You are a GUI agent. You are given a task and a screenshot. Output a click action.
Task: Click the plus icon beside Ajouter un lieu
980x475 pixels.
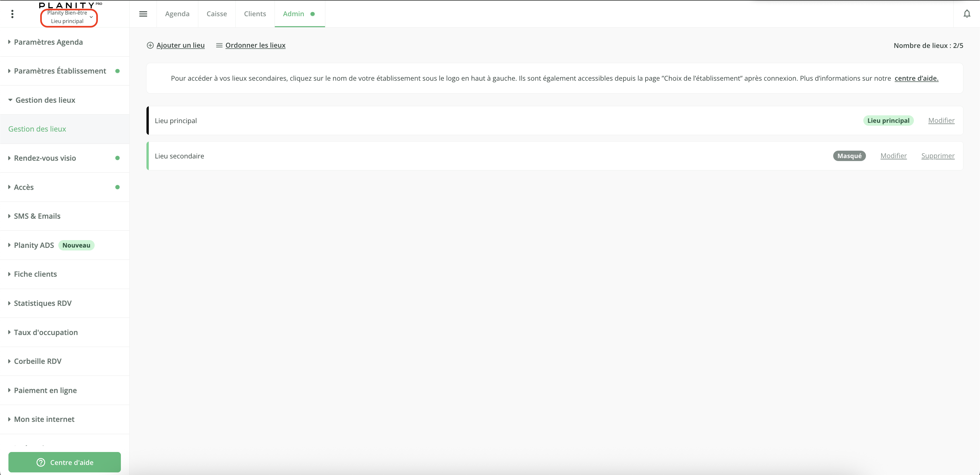150,45
